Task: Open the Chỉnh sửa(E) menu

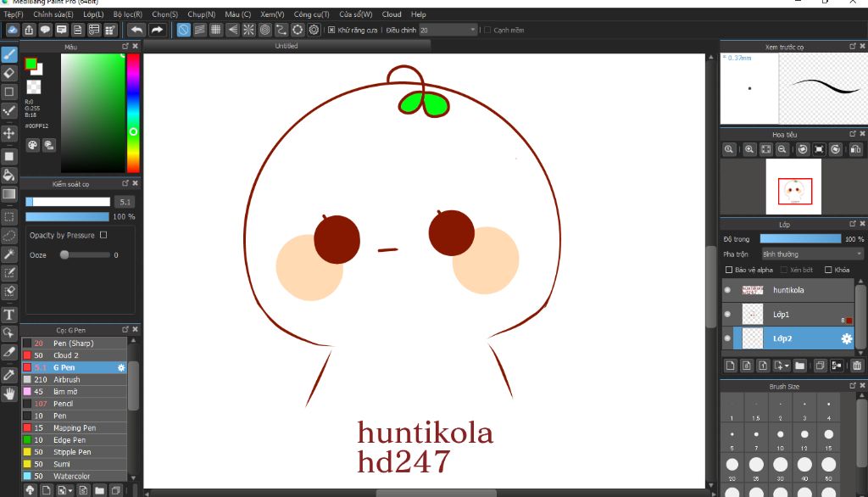Action: pos(53,14)
